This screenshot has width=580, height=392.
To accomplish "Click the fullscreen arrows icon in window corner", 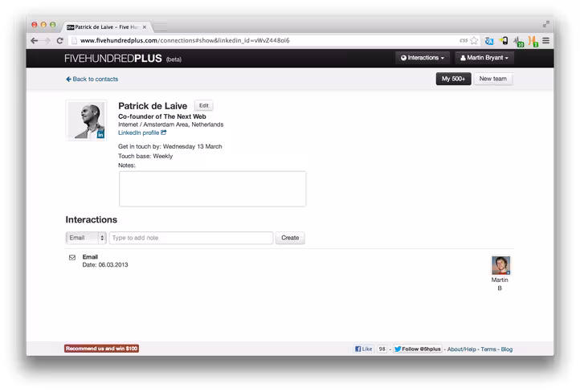I will 546,24.
